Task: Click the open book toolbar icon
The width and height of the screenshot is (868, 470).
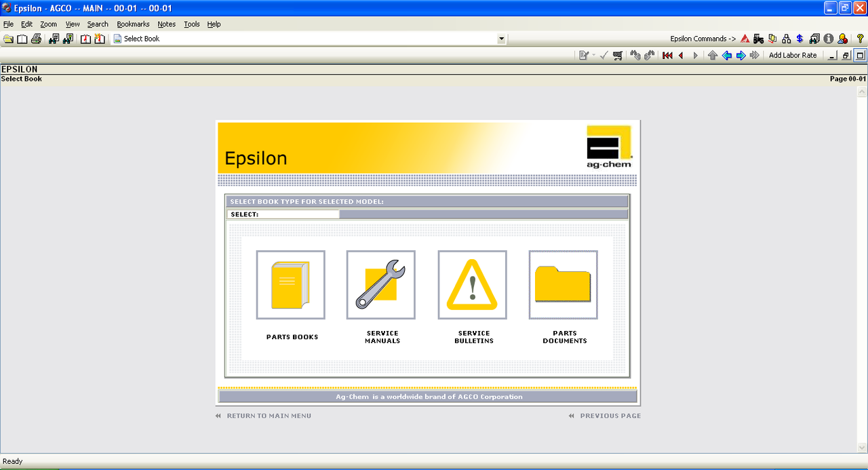Action: tap(22, 39)
